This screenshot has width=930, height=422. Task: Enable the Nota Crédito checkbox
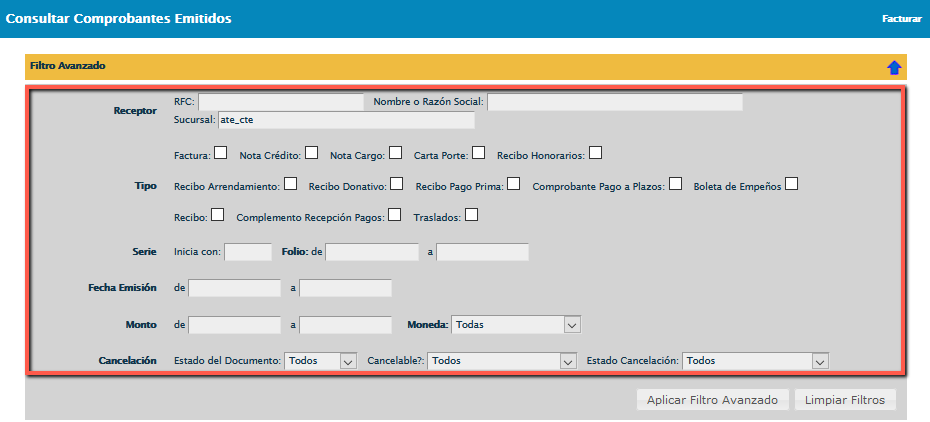[x=312, y=154]
